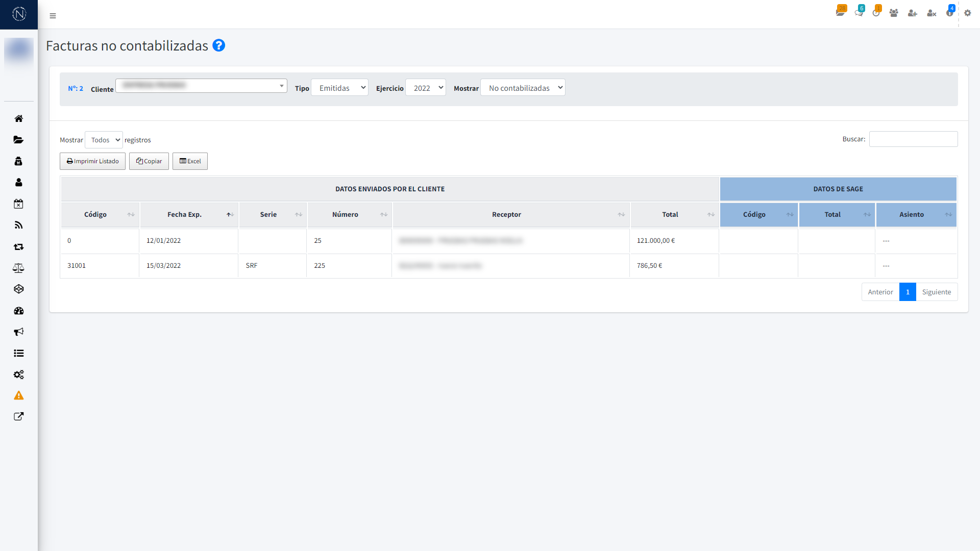Open Mostrar No contabilizadas dropdown
The image size is (980, 551).
[x=523, y=88]
